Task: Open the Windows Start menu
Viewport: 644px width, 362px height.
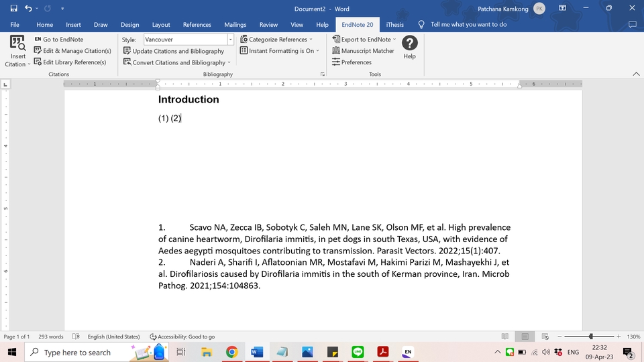Action: point(12,352)
